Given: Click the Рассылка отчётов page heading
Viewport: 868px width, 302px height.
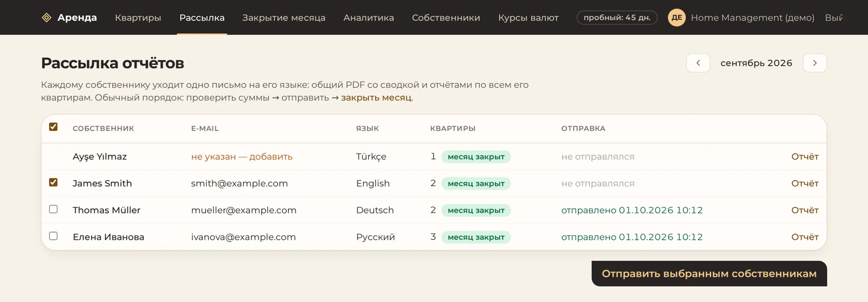Looking at the screenshot, I should (112, 63).
